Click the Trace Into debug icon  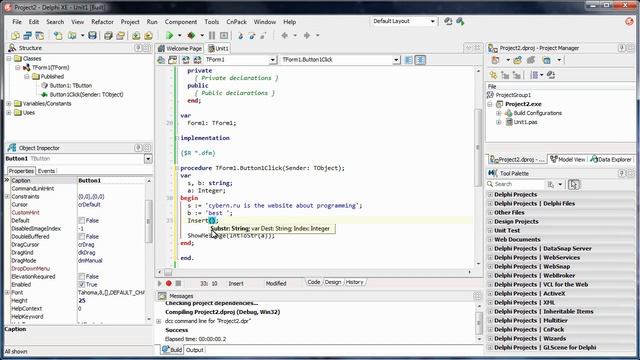pos(240,36)
